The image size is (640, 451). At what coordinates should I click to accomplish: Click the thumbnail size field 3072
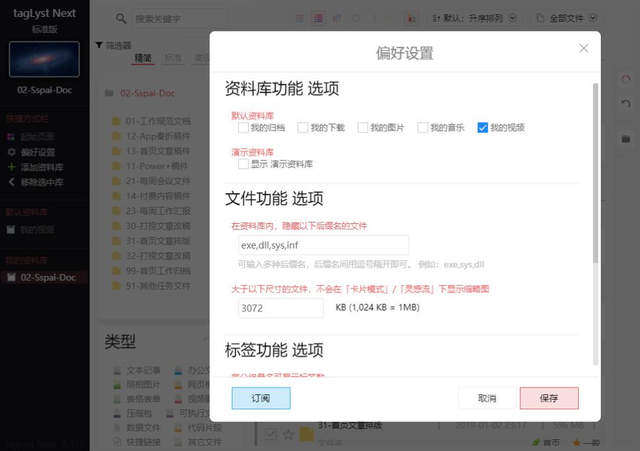[x=281, y=308]
